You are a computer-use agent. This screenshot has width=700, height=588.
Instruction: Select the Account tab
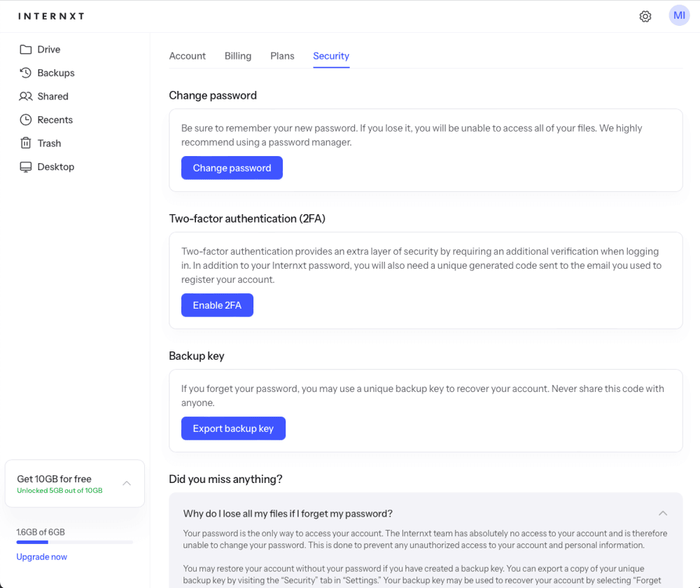pos(187,56)
